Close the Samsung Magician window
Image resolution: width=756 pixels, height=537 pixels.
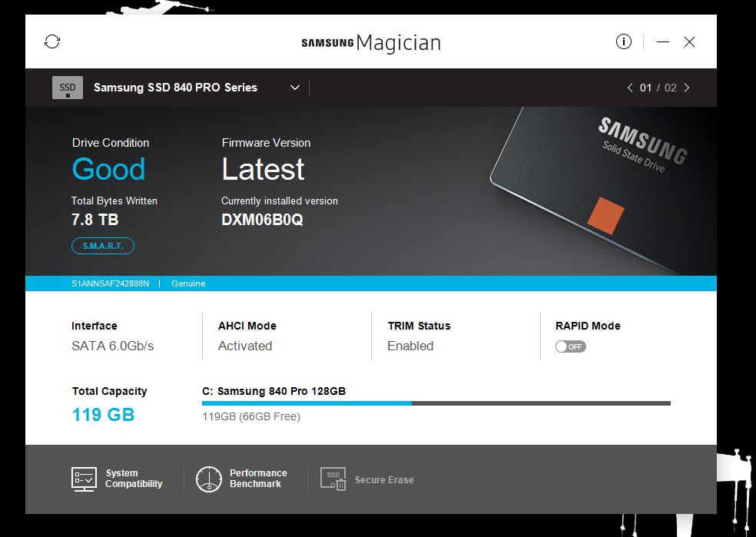(689, 42)
